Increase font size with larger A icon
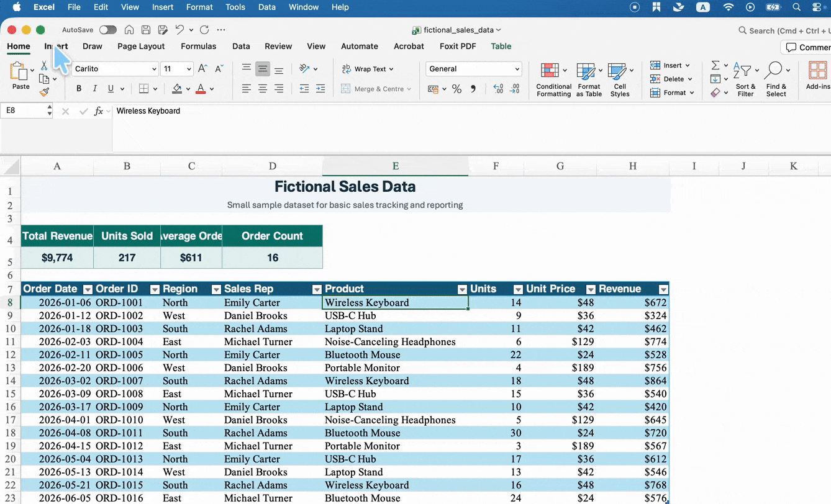 click(x=202, y=69)
